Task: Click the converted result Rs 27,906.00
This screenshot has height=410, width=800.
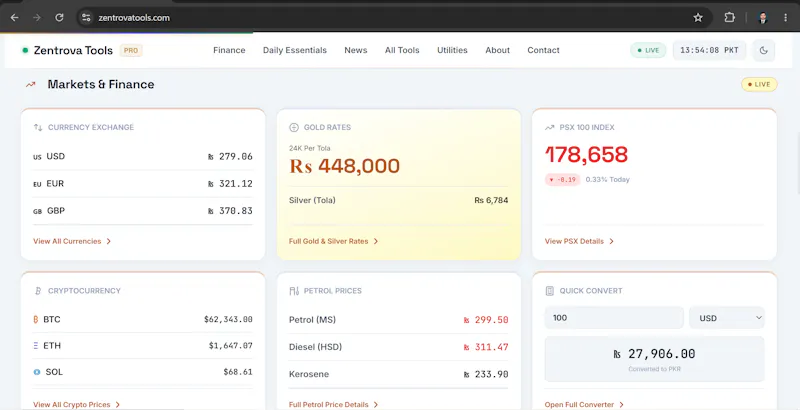Action: 654,354
